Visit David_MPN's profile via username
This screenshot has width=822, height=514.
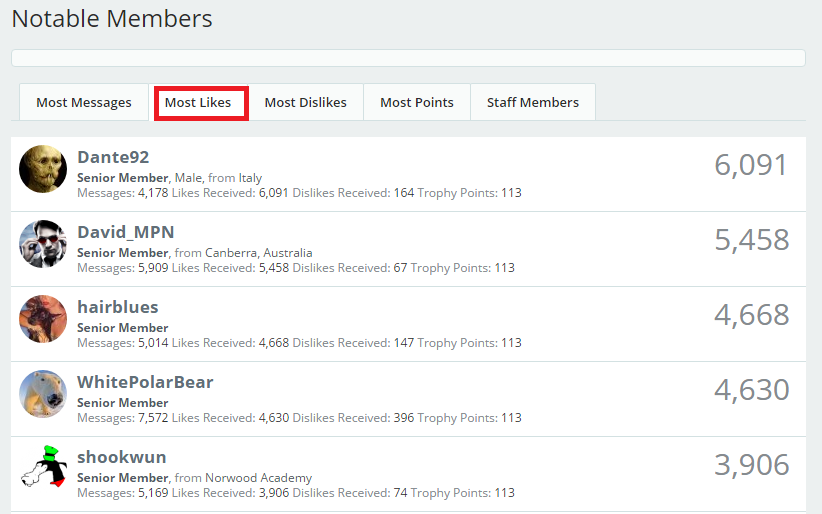[125, 232]
